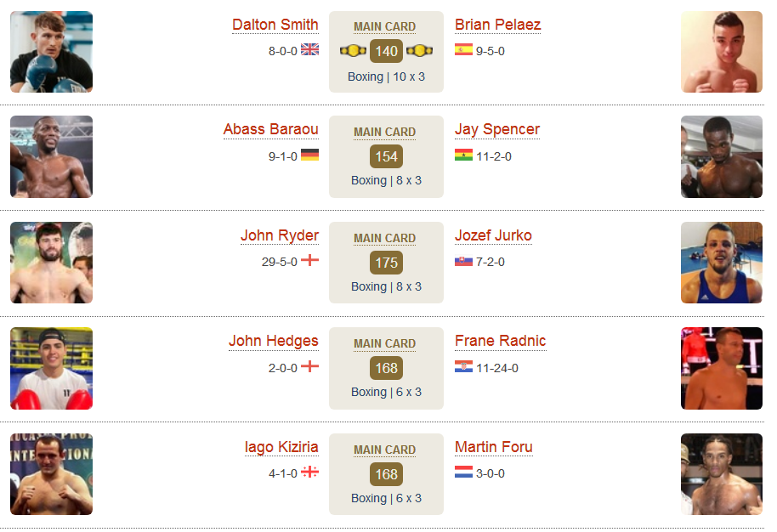Click the Georgia flag beside Iago Kiziria's record

coord(309,472)
